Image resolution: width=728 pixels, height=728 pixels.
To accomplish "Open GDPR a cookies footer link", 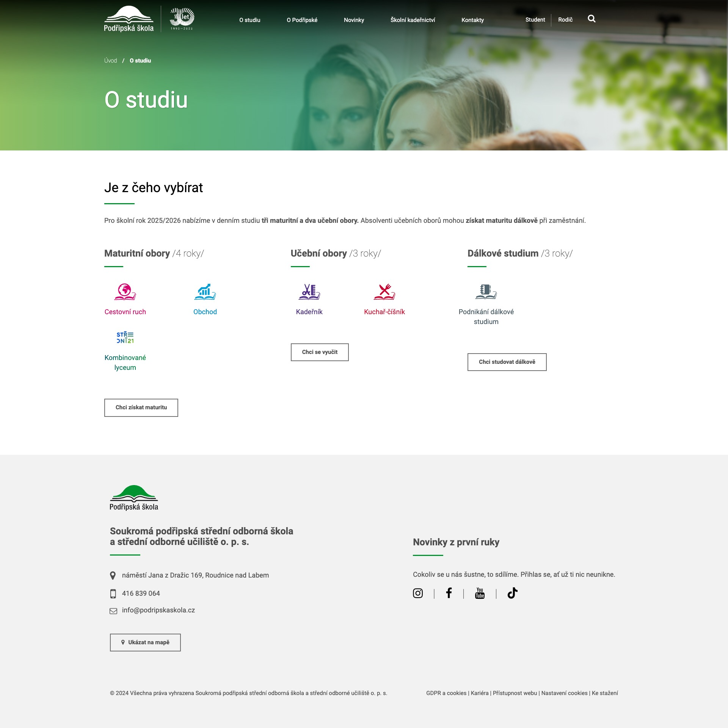I will tap(446, 693).
